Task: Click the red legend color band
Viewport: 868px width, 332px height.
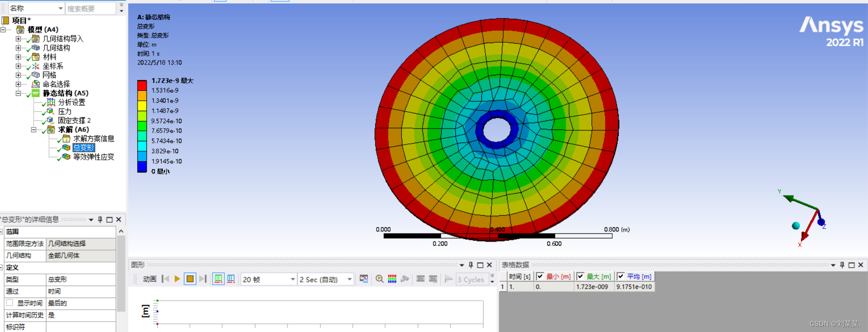Action: point(142,85)
